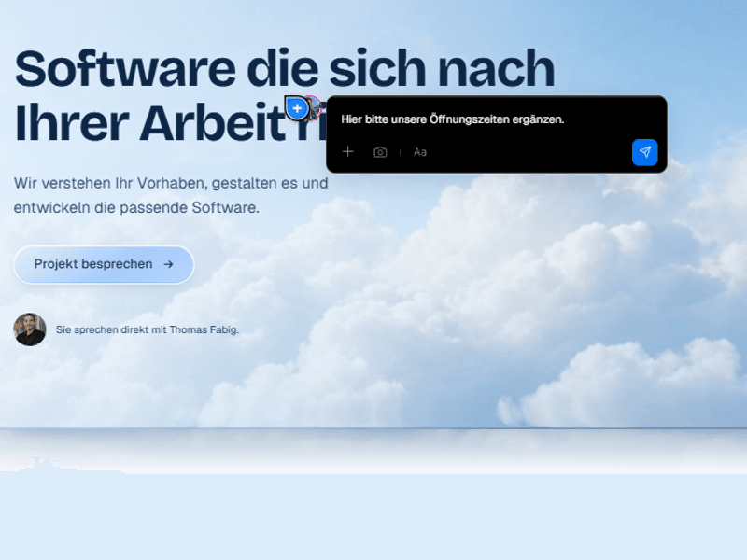Open the Projekt besprechen button
747x560 pixels.
click(x=104, y=264)
